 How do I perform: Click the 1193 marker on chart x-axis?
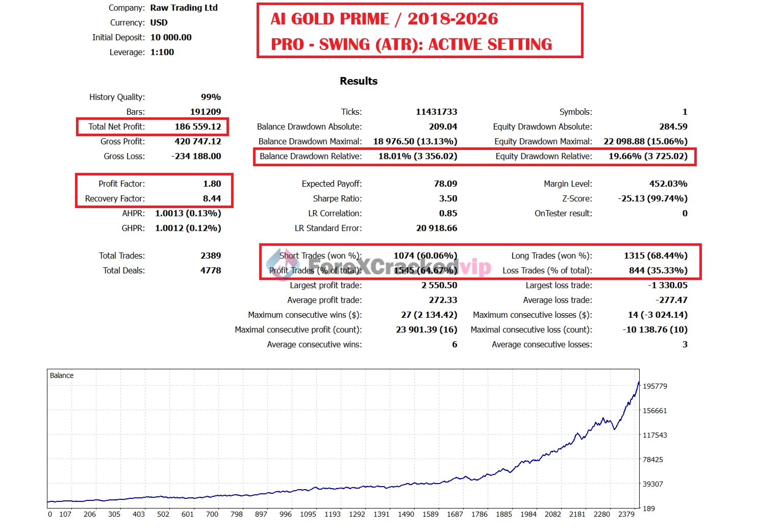[x=333, y=514]
